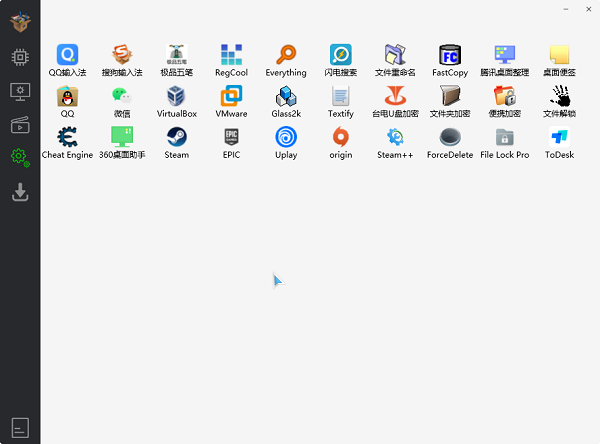Open the 文件重命名 tool
The width and height of the screenshot is (600, 444).
click(395, 60)
